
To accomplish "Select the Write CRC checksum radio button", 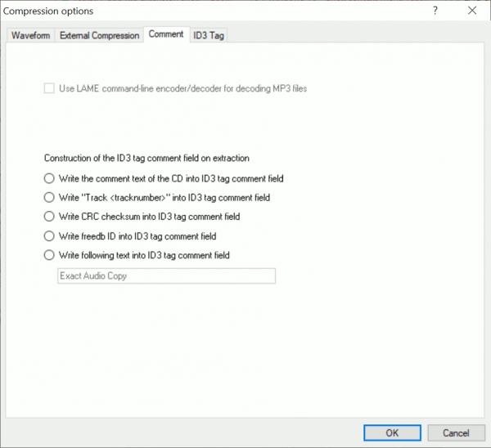I will [49, 217].
